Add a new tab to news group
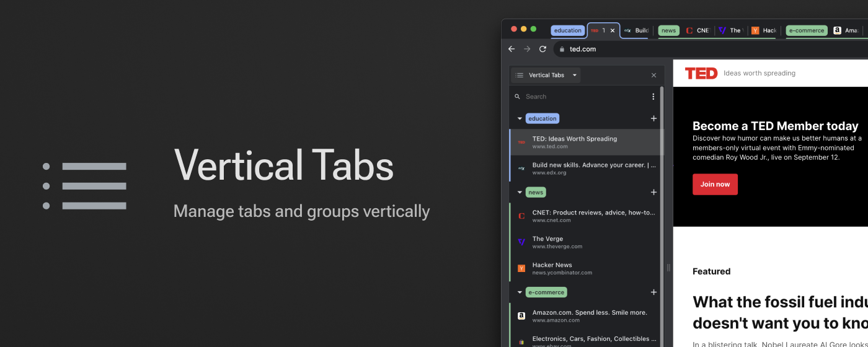 coord(653,192)
